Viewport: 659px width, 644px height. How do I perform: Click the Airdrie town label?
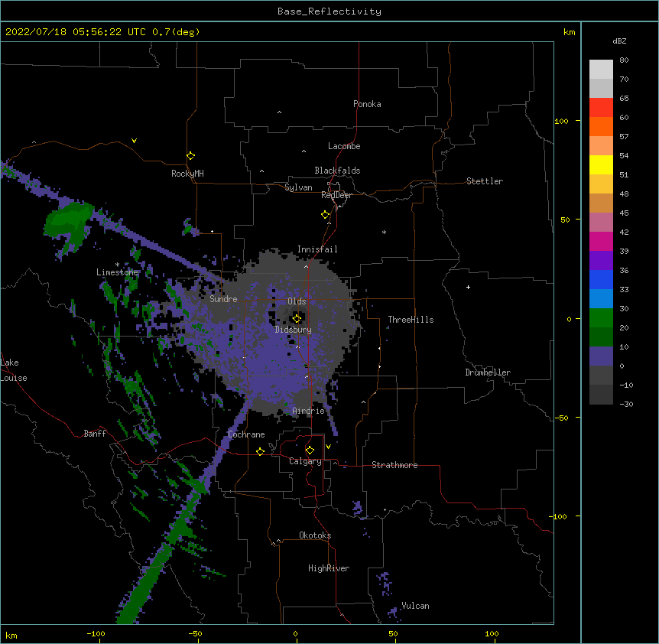(309, 411)
